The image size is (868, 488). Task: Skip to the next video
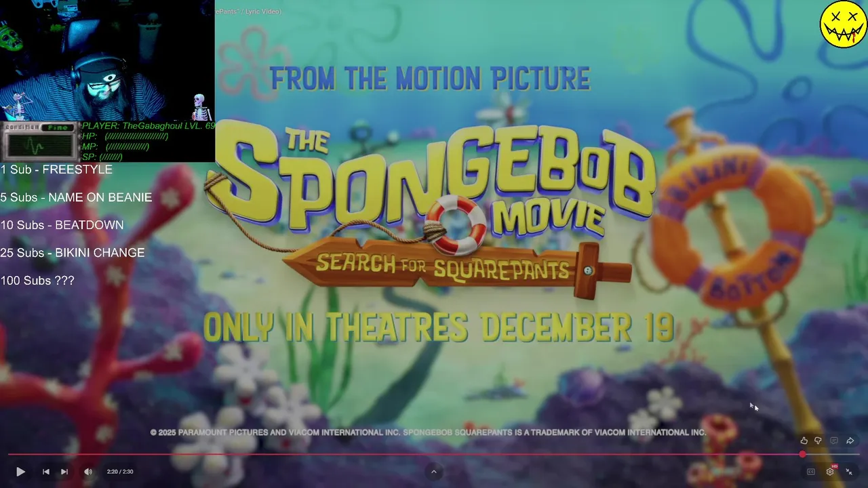(x=64, y=472)
